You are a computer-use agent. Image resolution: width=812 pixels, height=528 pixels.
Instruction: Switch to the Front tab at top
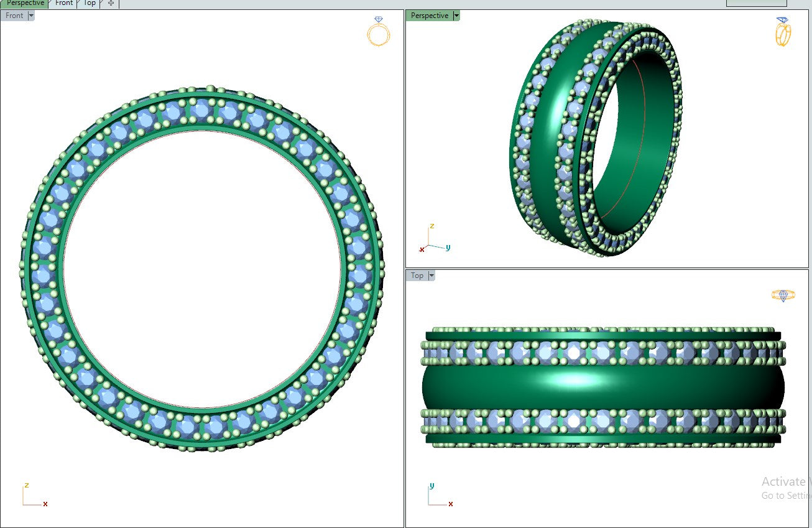tap(64, 3)
